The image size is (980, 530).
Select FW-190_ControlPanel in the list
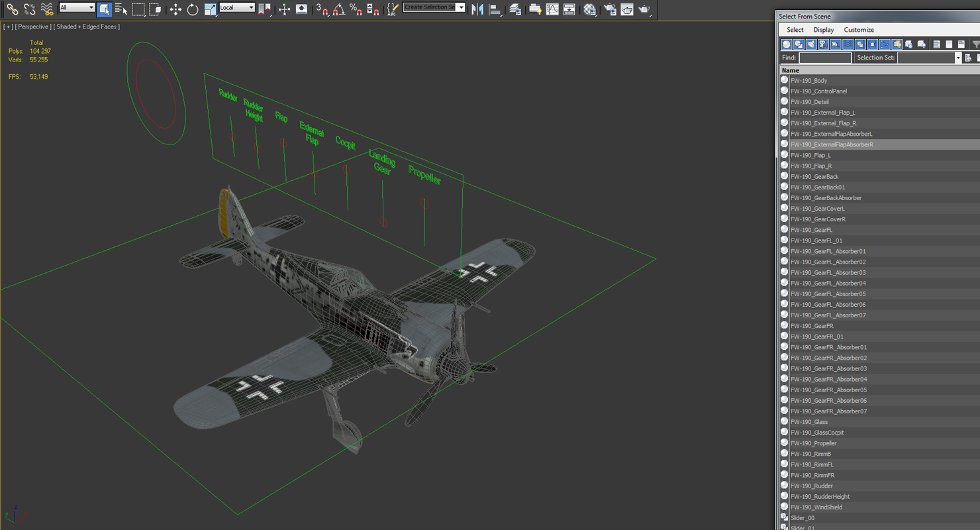click(x=879, y=91)
